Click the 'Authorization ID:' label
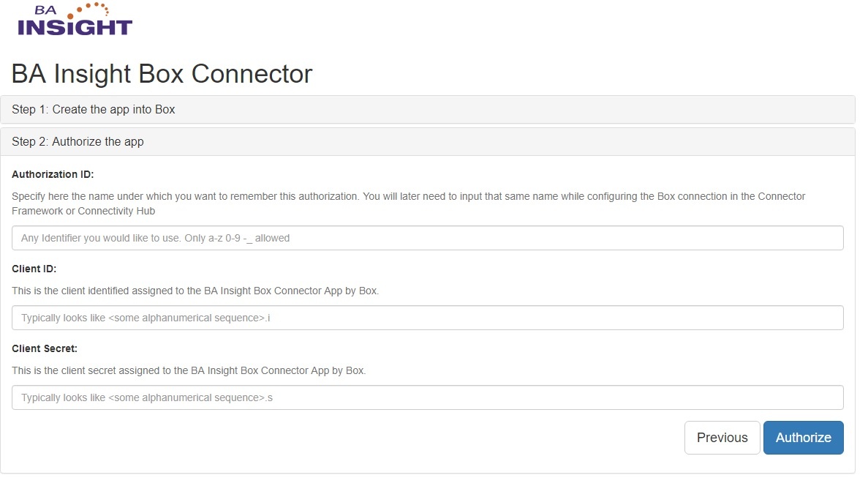This screenshot has height=497, width=868. coord(53,175)
